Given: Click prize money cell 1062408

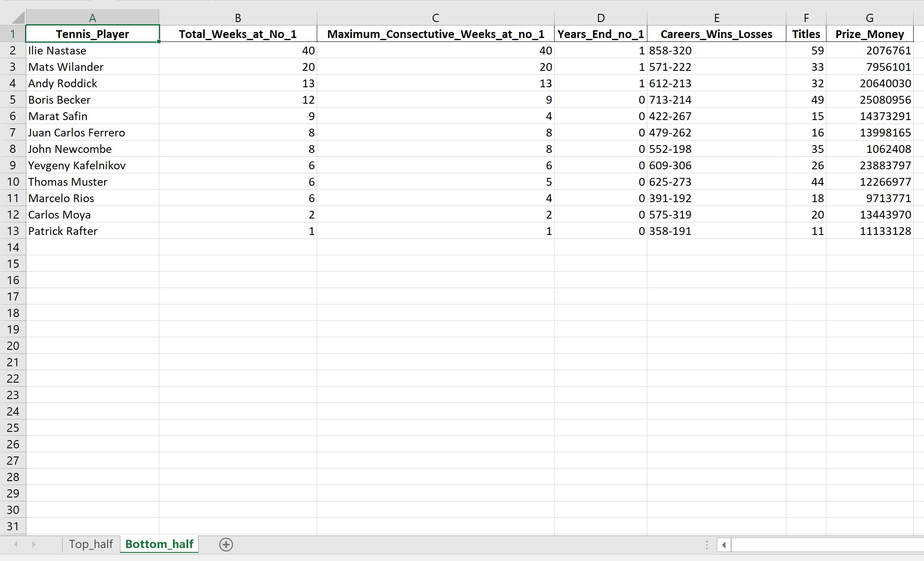Looking at the screenshot, I should [870, 149].
